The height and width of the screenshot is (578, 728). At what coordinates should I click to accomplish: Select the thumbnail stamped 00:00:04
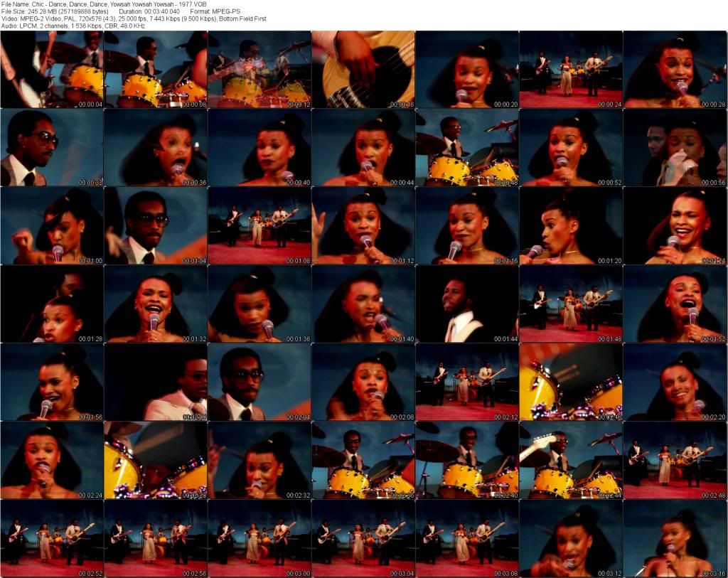point(52,70)
